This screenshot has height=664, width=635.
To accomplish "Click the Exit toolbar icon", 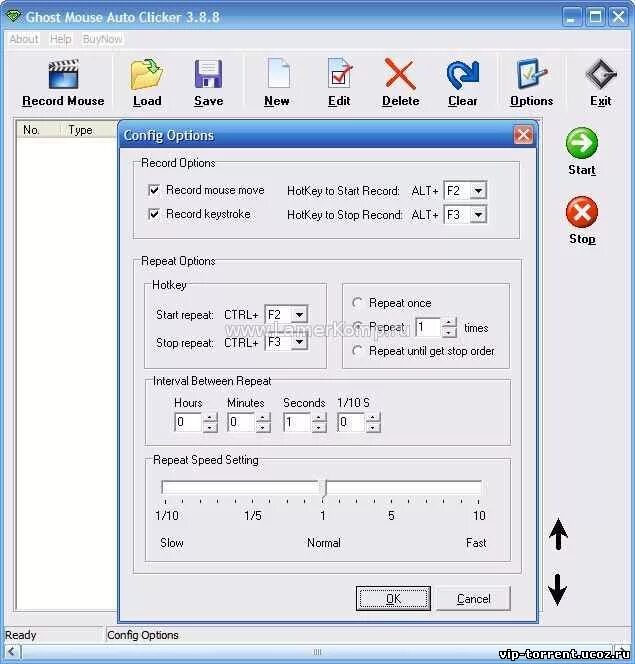I will point(601,74).
